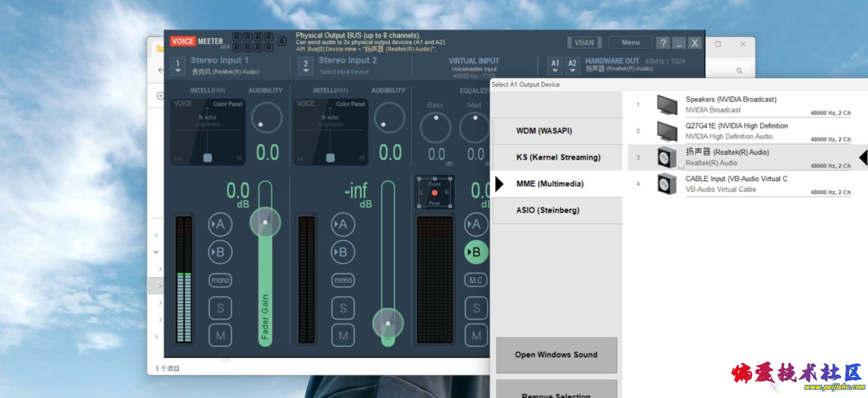The height and width of the screenshot is (398, 868).
Task: Choose the Q27G41E NVIDIA monitor output
Action: click(x=736, y=131)
